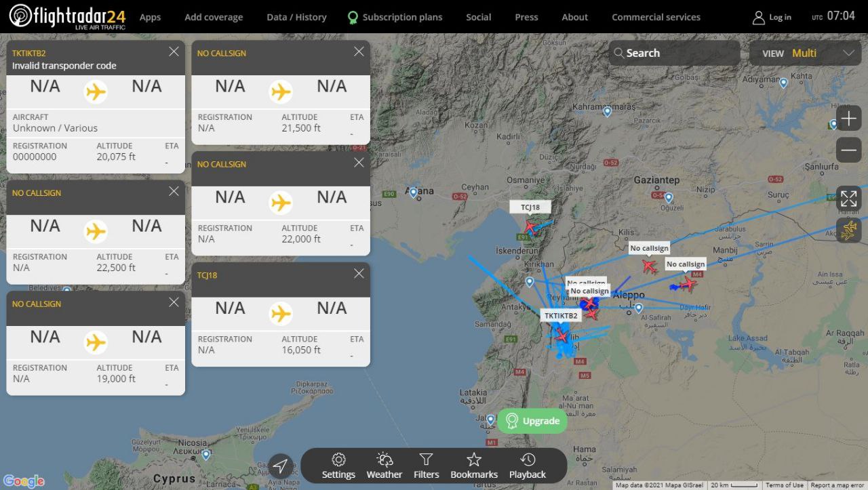Image resolution: width=868 pixels, height=490 pixels.
Task: Close the 21,500 ft no-callsign card
Action: (359, 52)
